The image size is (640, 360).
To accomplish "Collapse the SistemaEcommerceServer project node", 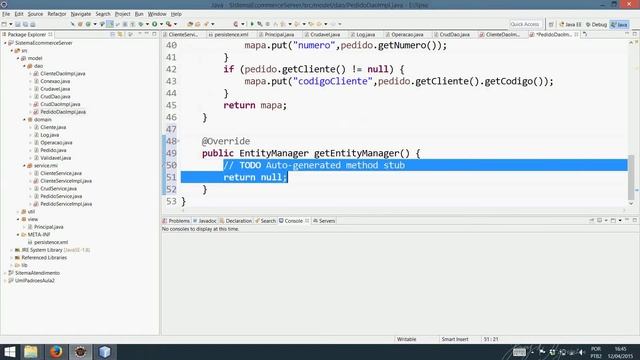I will pos(5,43).
